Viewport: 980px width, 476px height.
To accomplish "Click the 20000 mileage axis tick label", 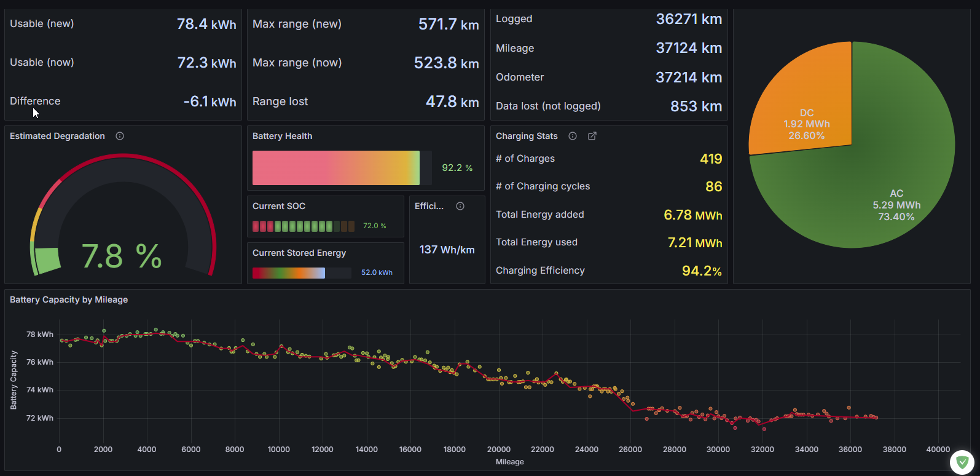I will click(x=498, y=450).
